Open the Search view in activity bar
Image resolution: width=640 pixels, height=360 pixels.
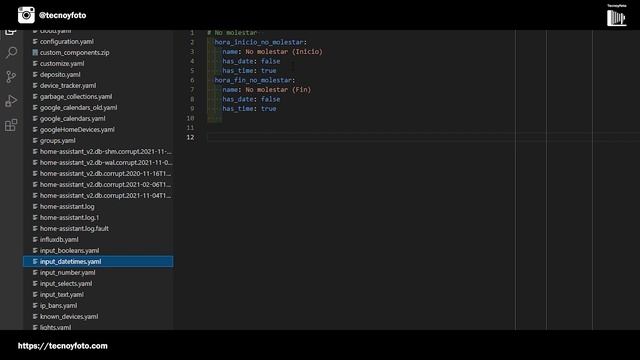pyautogui.click(x=11, y=52)
